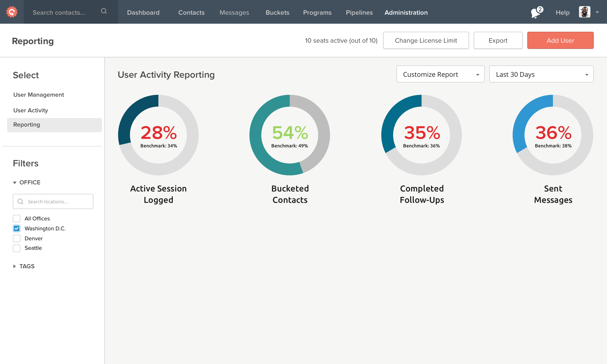Open the Customize Report dropdown

[x=440, y=74]
